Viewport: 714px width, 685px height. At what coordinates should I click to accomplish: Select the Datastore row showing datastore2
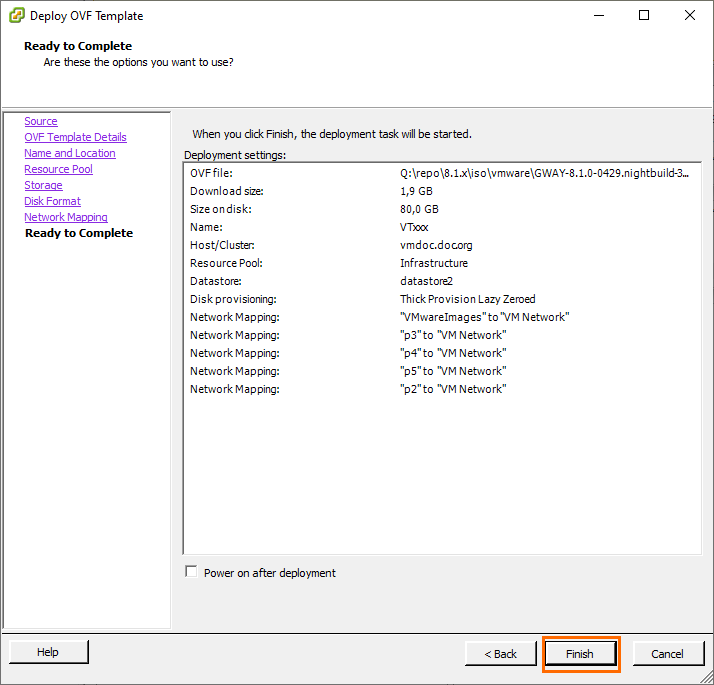click(x=440, y=281)
